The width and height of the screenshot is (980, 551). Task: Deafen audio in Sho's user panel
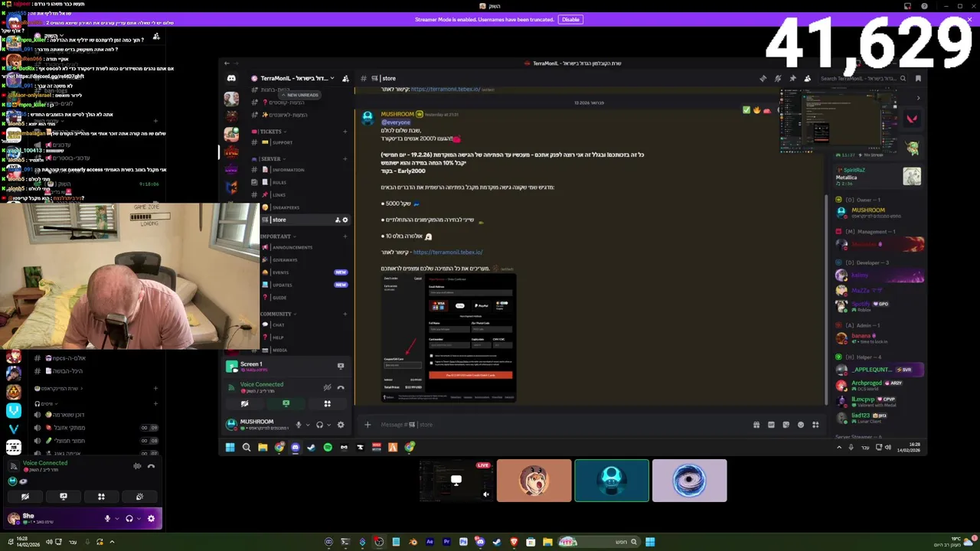(x=129, y=519)
